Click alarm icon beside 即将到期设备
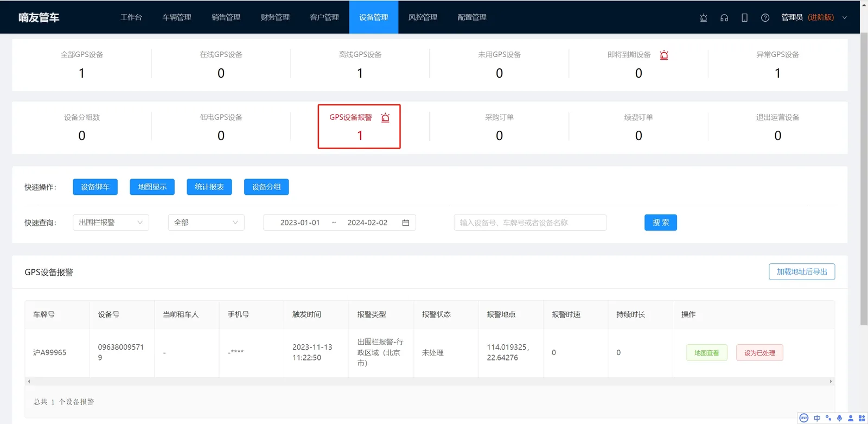Image resolution: width=868 pixels, height=424 pixels. click(664, 55)
